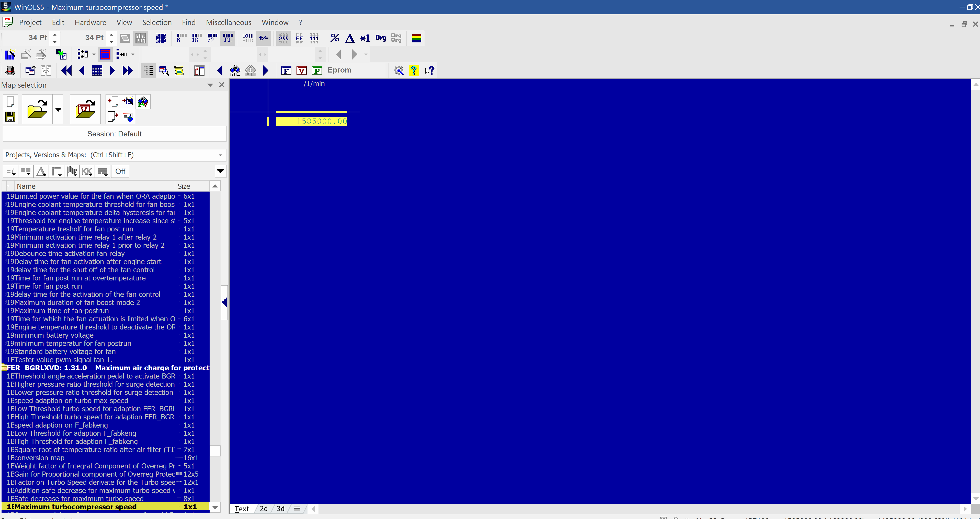Open the Hardware menu
Image resolution: width=980 pixels, height=519 pixels.
coord(90,22)
